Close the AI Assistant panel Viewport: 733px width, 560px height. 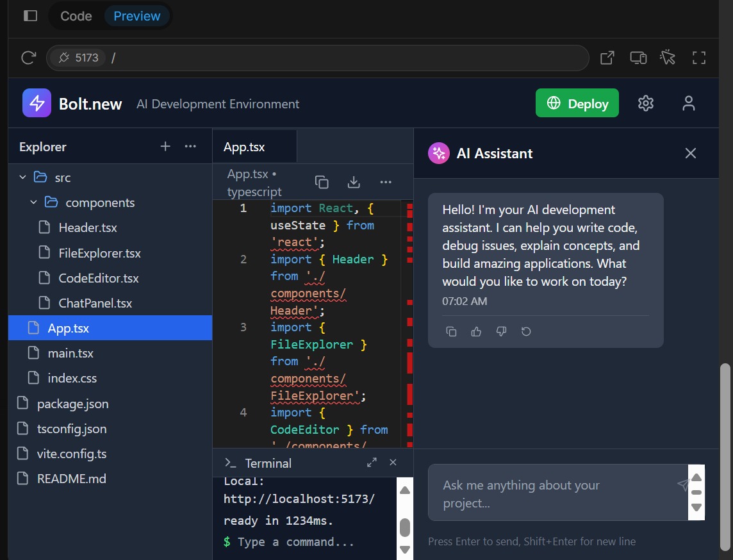[691, 153]
